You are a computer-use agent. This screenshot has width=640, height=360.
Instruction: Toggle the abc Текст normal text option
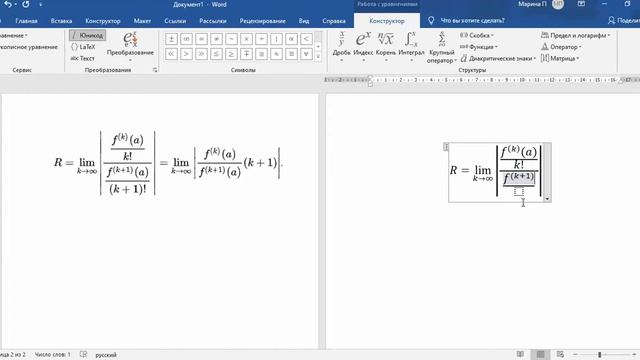[82, 58]
